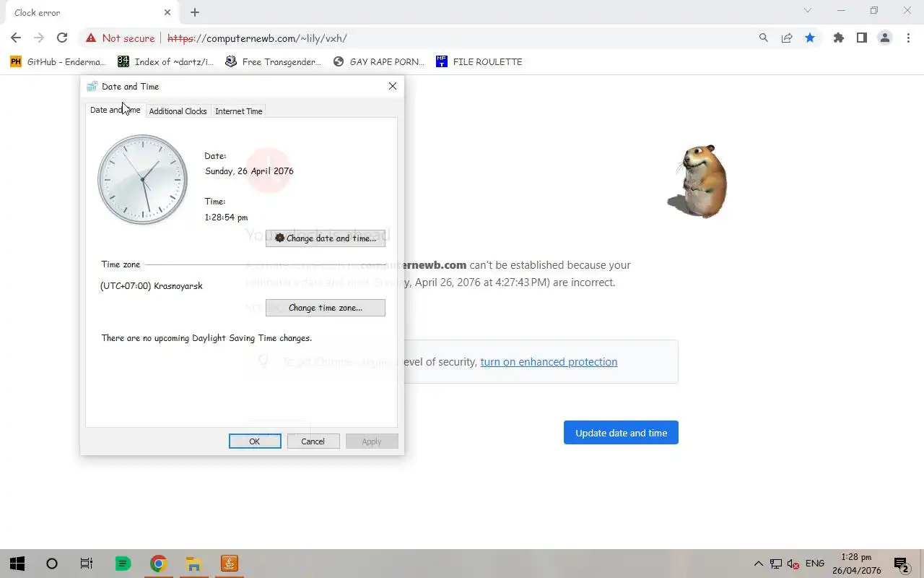The image size is (924, 578).
Task: Cancel the Date and Time dialog
Action: tap(313, 441)
